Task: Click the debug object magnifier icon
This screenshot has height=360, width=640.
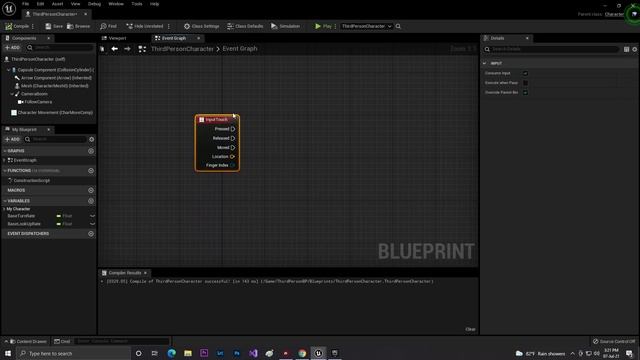Action: tap(398, 26)
